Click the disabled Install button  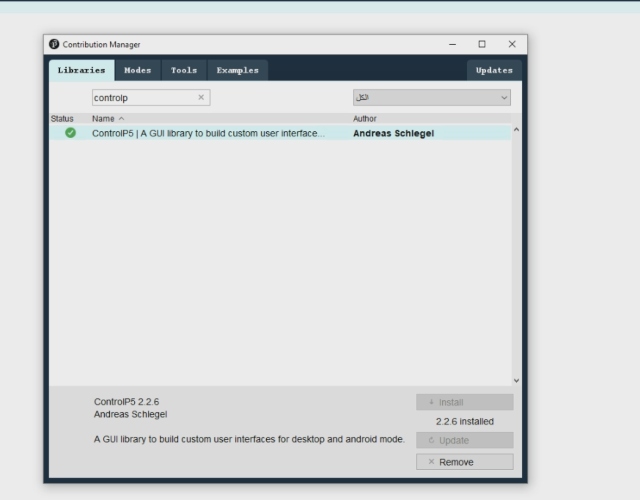point(465,402)
